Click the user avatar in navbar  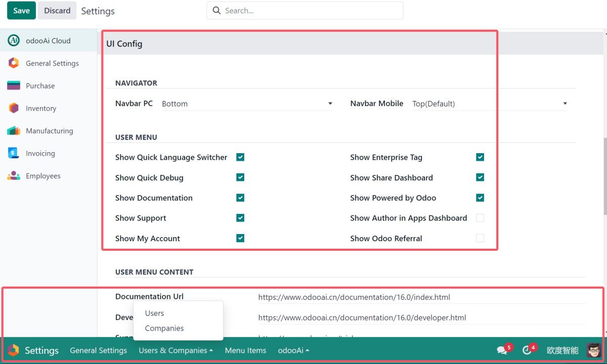(x=594, y=350)
